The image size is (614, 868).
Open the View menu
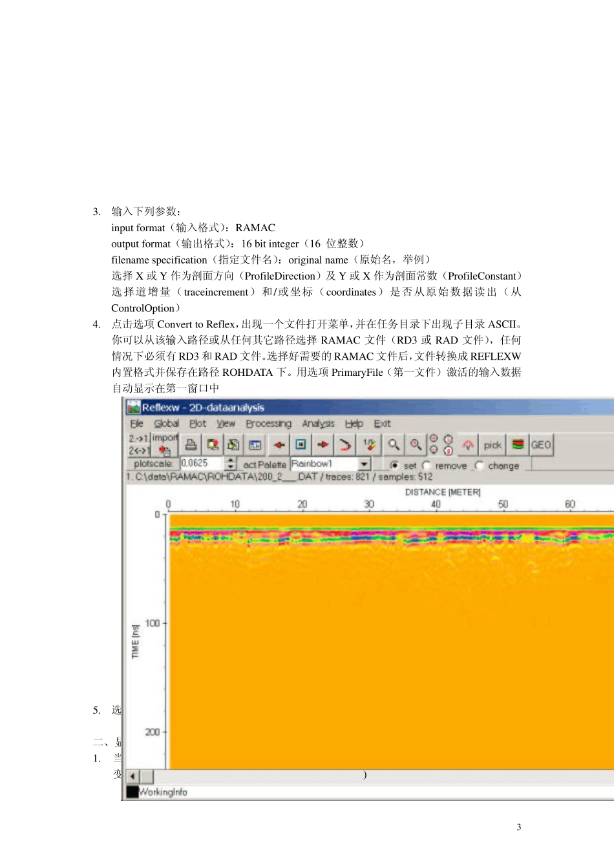point(226,424)
